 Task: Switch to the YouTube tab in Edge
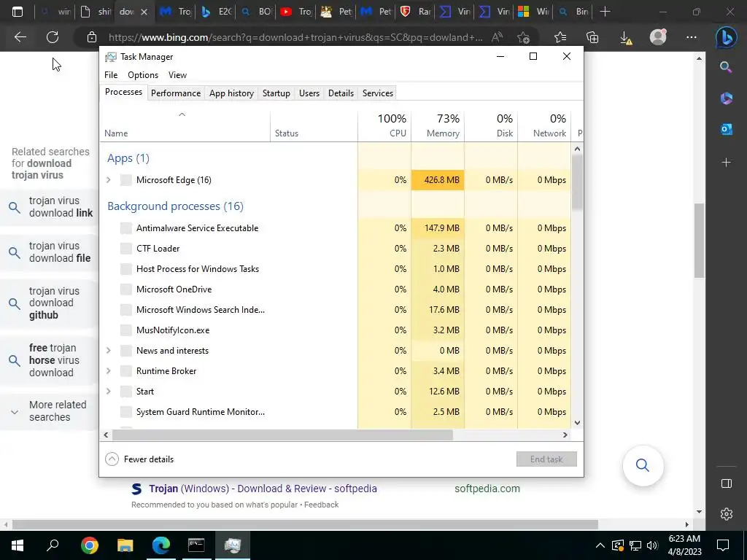coord(295,12)
